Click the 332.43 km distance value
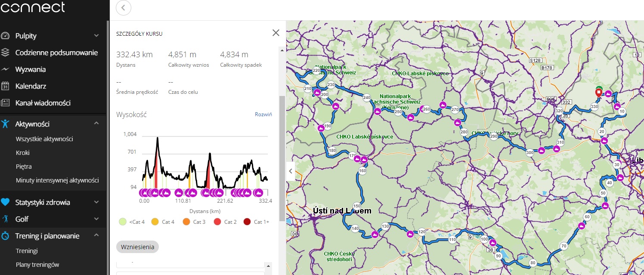644x275 pixels. click(x=134, y=55)
